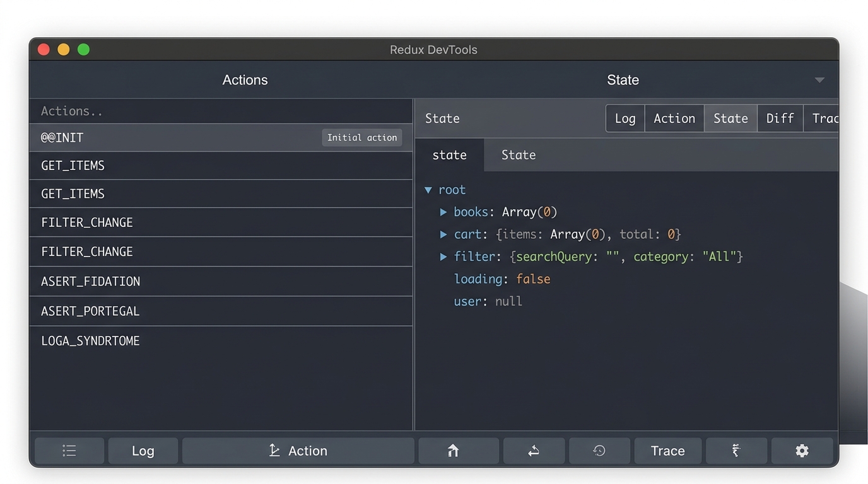Click the rupee-like symbol icon in bottom toolbar
Viewport: 868px width, 484px height.
pyautogui.click(x=736, y=451)
